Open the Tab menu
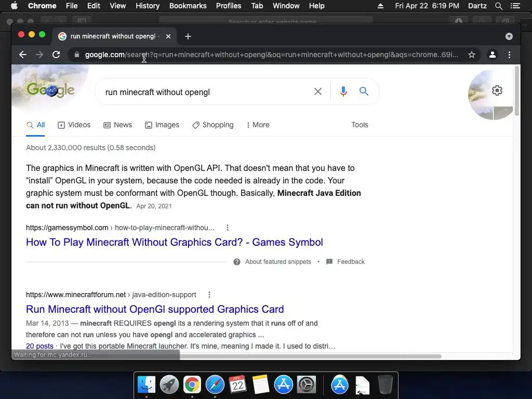Viewport: 532px width, 399px height. (257, 6)
